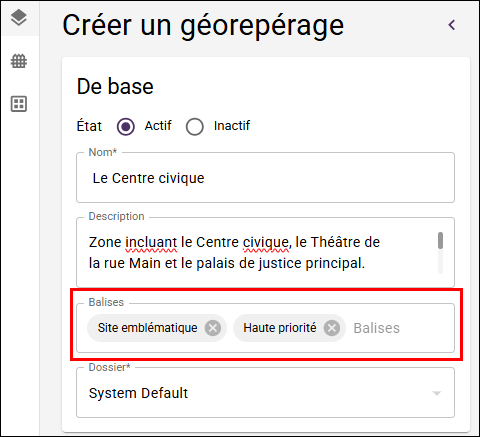This screenshot has width=480, height=437.
Task: Open the dashboard tiles icon in the sidebar
Action: (19, 104)
